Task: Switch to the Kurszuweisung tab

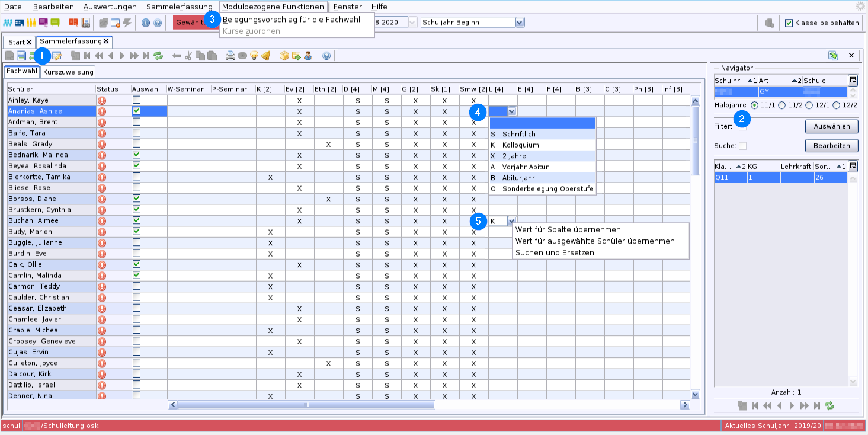Action: [69, 72]
